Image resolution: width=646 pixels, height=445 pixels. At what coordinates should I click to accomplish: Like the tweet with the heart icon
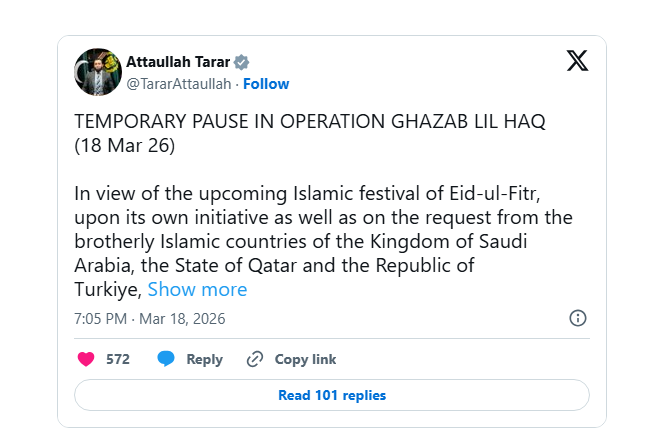86,359
